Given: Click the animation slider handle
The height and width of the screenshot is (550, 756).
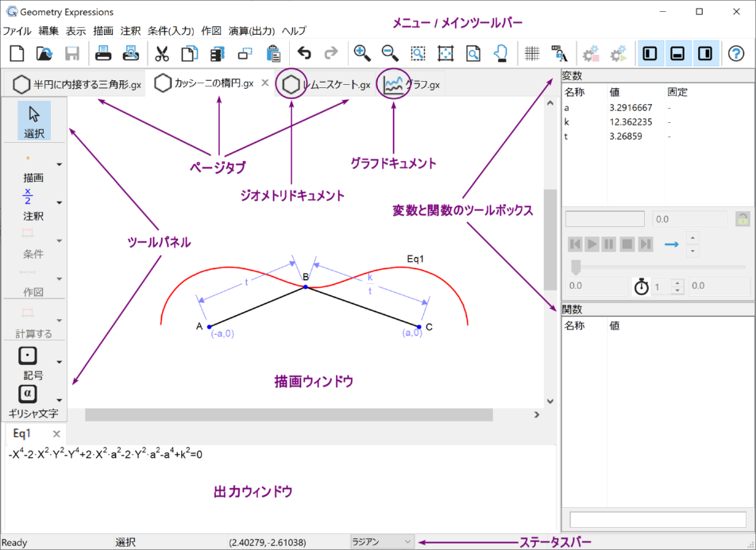Looking at the screenshot, I should (576, 267).
